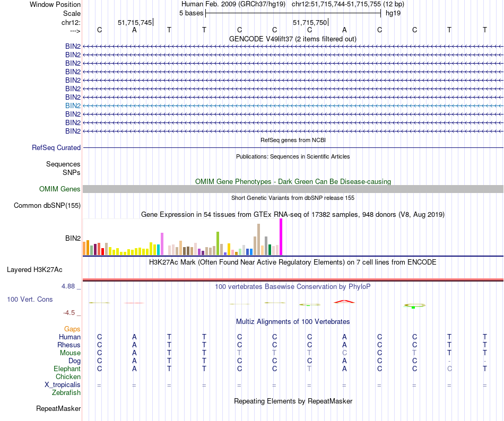Image resolution: width=504 pixels, height=421 pixels.
Task: Click the RefSeq Curated intron line
Action: pos(293,148)
